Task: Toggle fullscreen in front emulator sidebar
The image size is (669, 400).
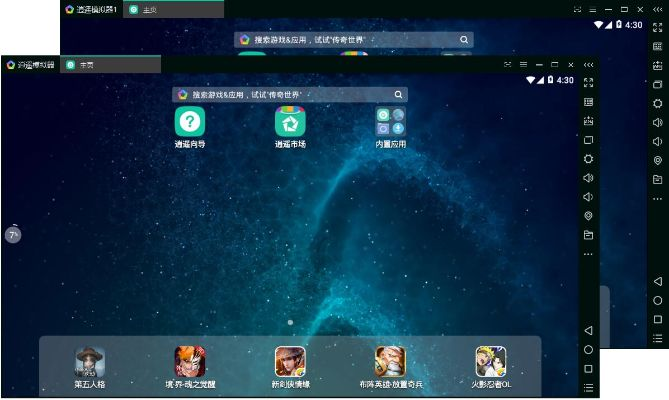Action: click(x=588, y=82)
